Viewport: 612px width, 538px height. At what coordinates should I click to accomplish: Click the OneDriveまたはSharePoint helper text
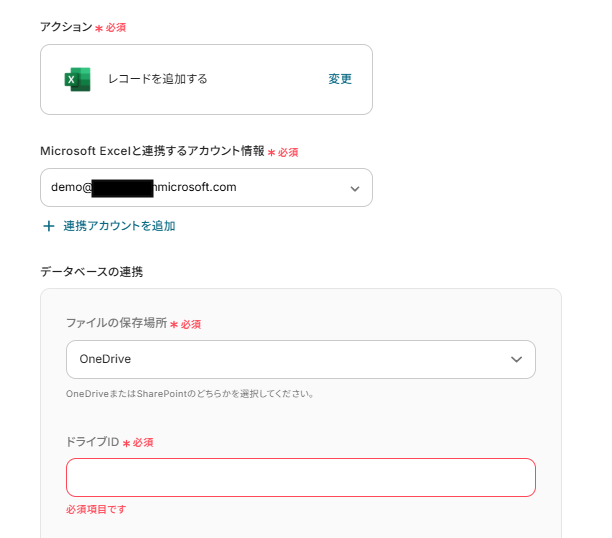point(190,393)
